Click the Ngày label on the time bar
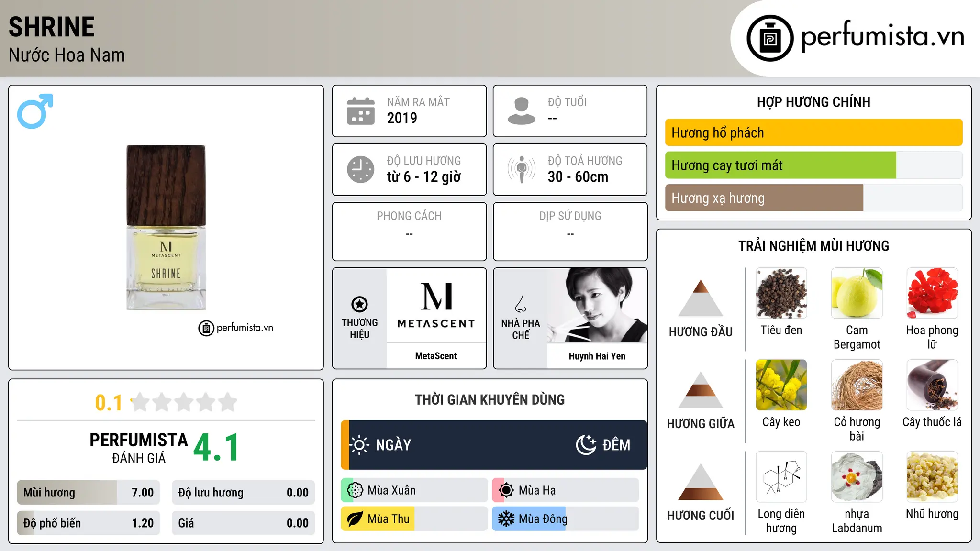 [393, 445]
